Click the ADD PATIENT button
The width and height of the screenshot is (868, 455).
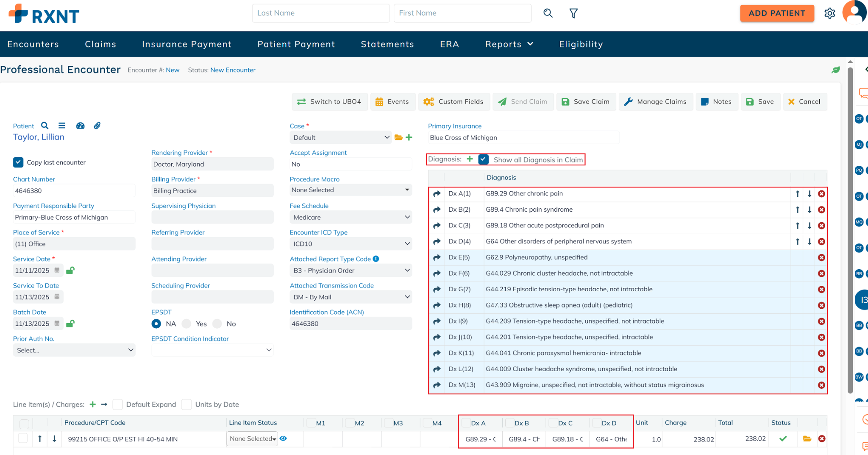coord(776,13)
